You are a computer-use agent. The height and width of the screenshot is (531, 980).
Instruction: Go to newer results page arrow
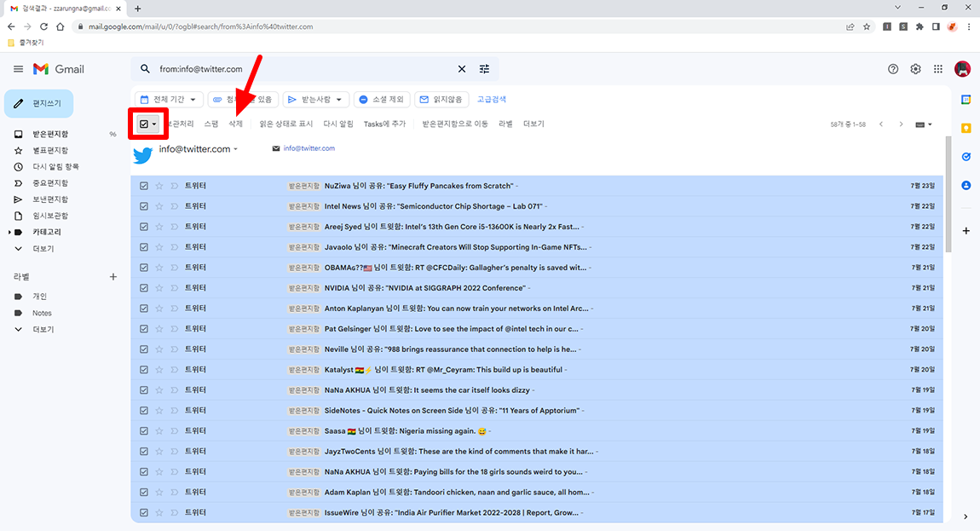[881, 124]
